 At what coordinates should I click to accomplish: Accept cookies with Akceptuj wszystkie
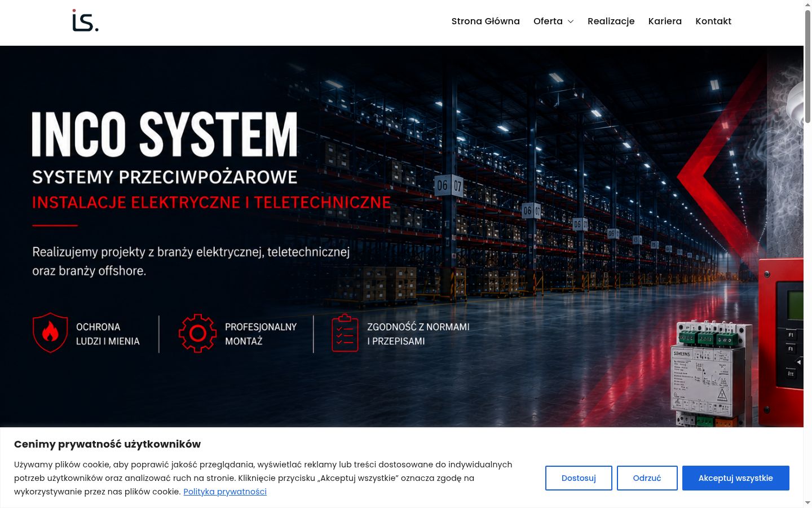735,478
